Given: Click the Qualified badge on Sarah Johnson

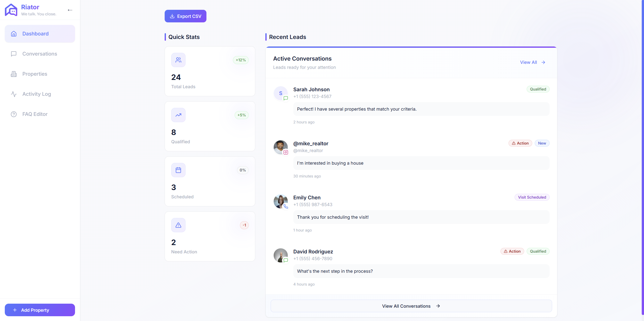Looking at the screenshot, I should (x=538, y=89).
